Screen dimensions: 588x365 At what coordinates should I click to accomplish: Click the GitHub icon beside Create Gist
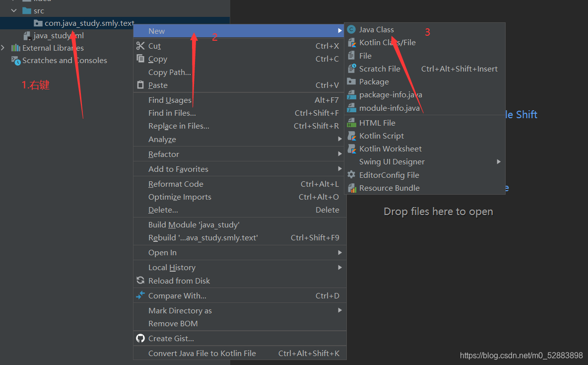pyautogui.click(x=140, y=338)
